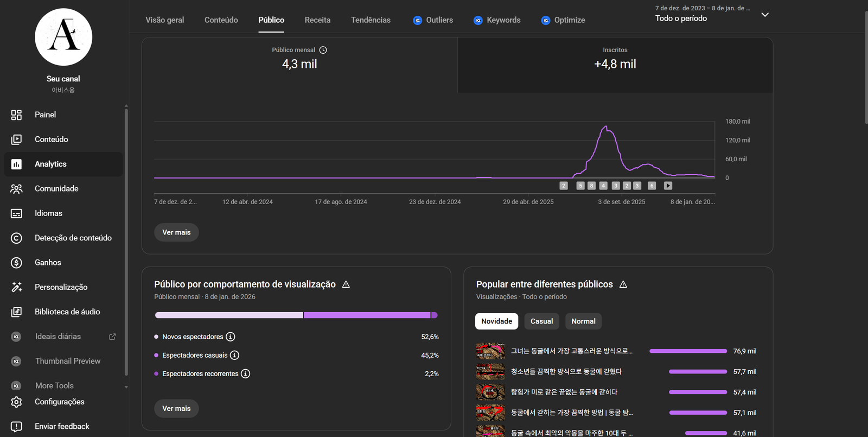Expand the More Tools section
Screen dimensions: 868x437
[x=54, y=385]
